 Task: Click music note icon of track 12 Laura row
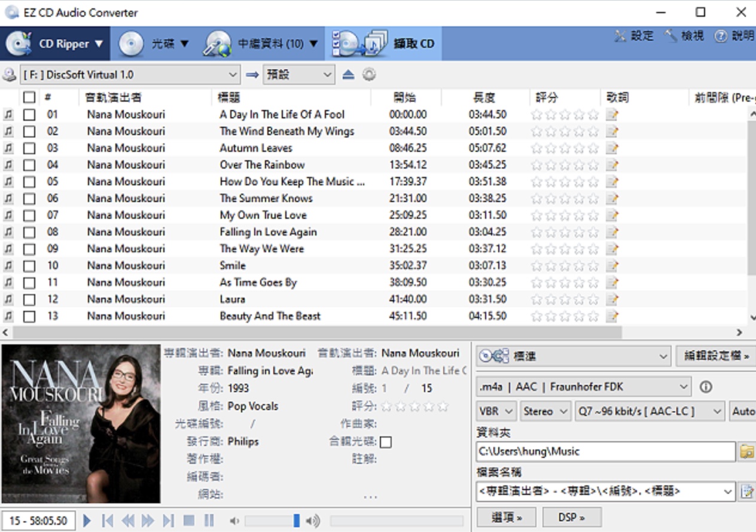pos(8,299)
